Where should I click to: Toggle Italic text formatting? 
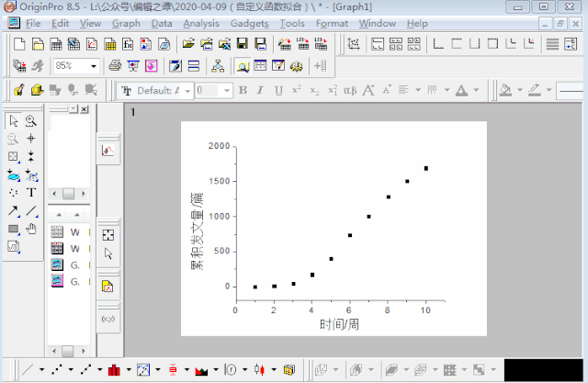click(x=261, y=90)
